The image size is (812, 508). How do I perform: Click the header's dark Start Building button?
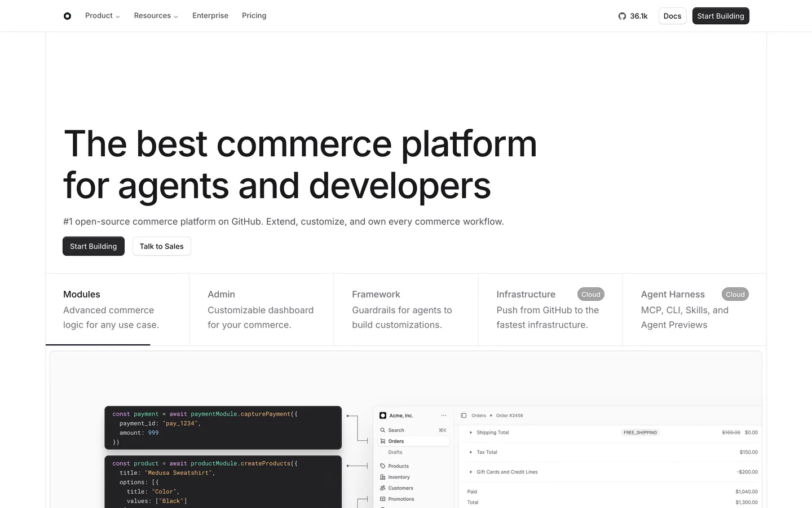click(x=721, y=16)
